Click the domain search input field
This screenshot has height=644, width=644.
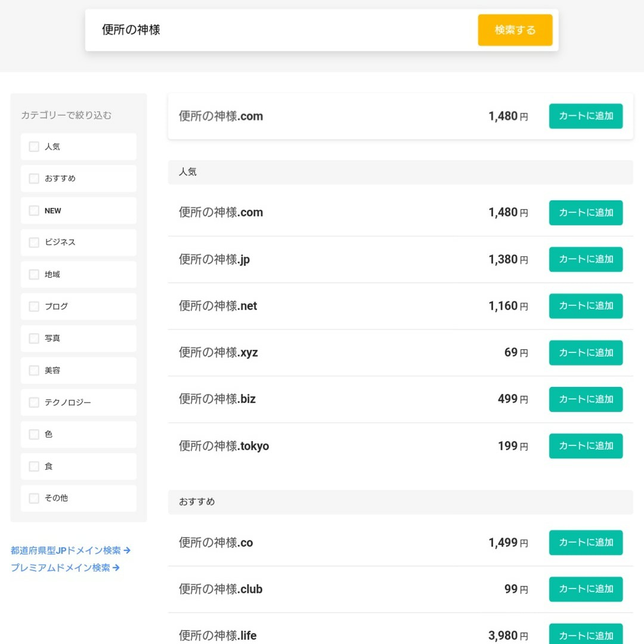pos(268,29)
